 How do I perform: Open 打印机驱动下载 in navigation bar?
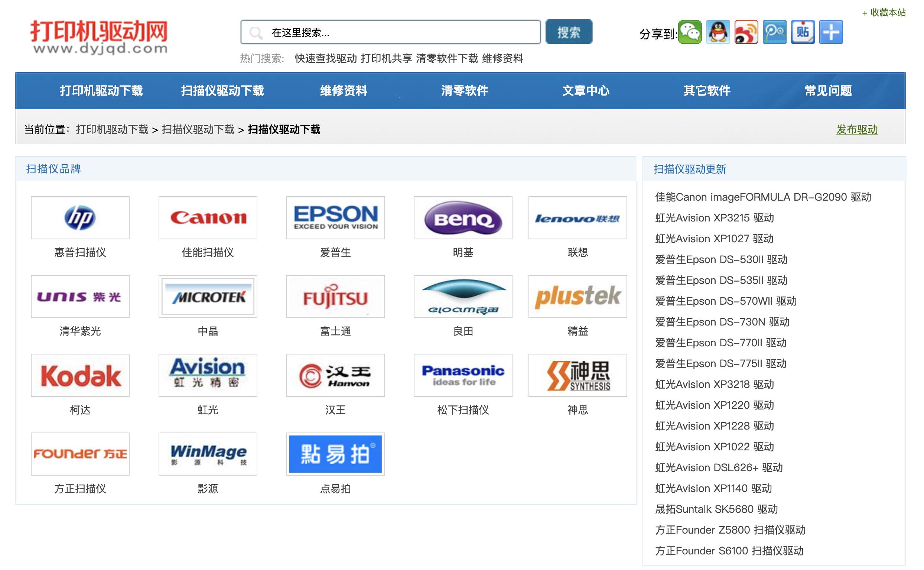click(101, 90)
